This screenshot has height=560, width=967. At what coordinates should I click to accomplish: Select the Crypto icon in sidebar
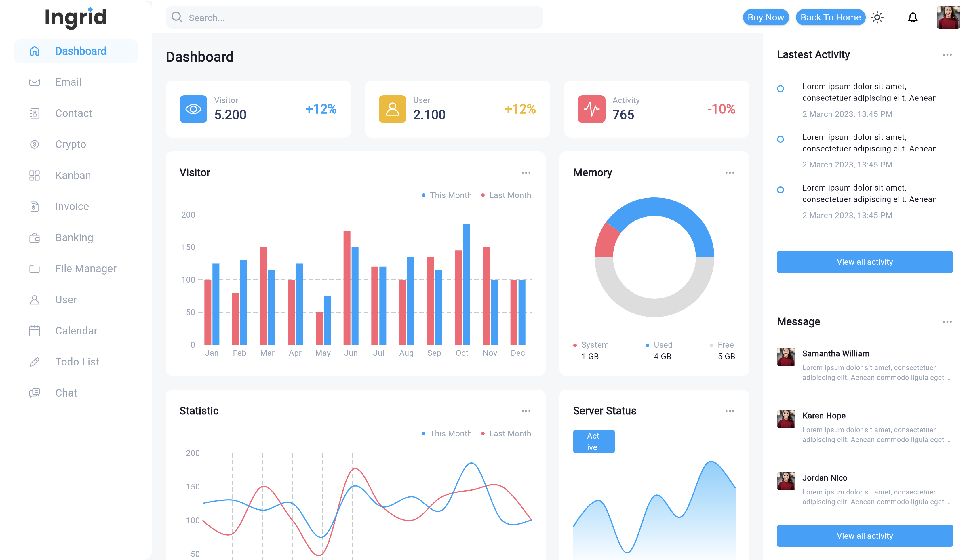[x=34, y=144]
